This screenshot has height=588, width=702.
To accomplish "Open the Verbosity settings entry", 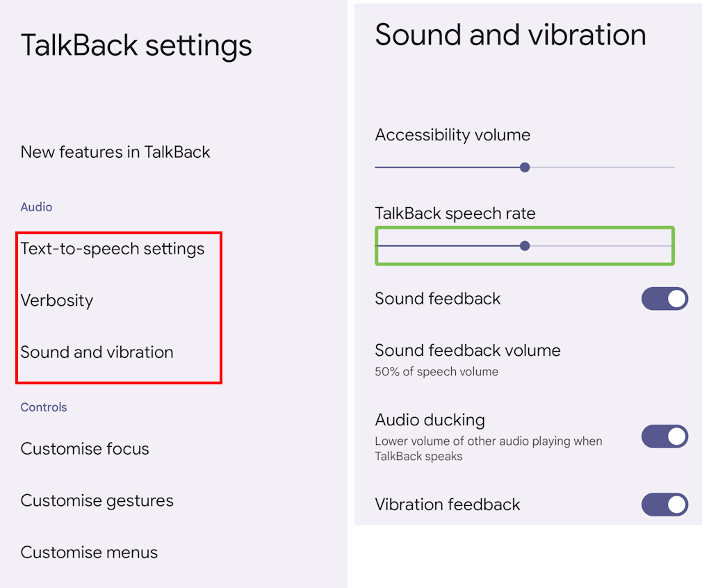I will tap(57, 300).
